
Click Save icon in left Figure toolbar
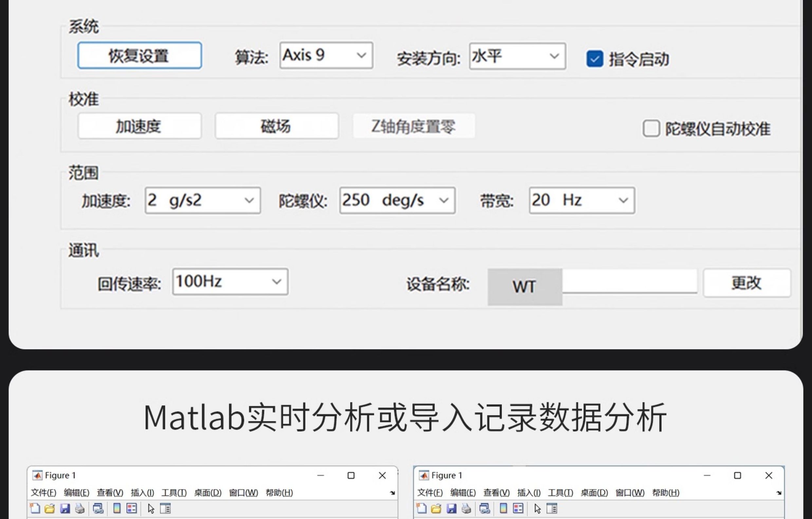tap(65, 508)
